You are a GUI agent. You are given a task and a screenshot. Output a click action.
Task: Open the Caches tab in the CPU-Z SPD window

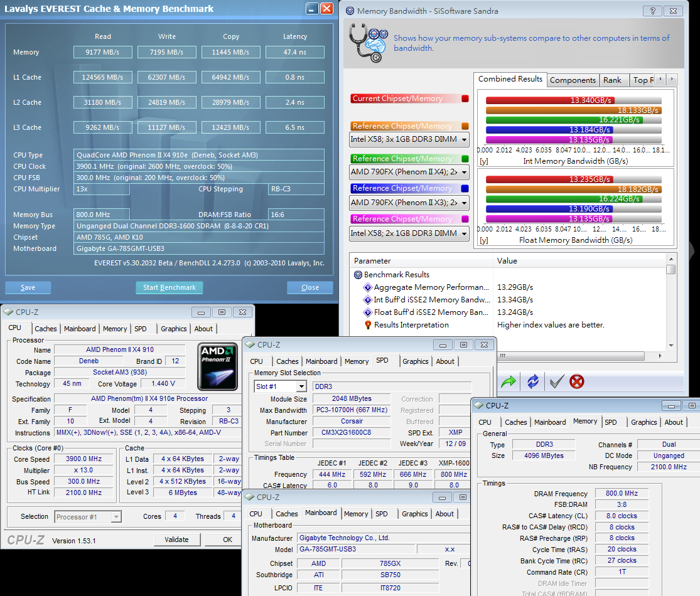point(287,361)
